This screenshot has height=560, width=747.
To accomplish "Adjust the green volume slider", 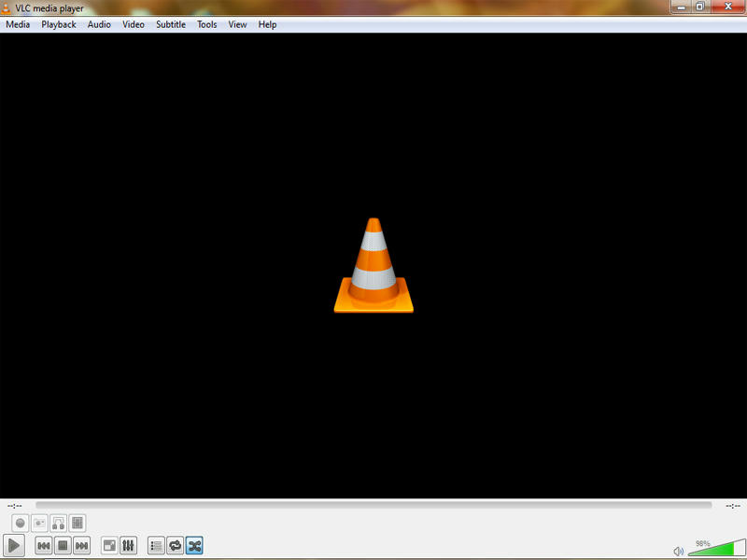I will (717, 548).
